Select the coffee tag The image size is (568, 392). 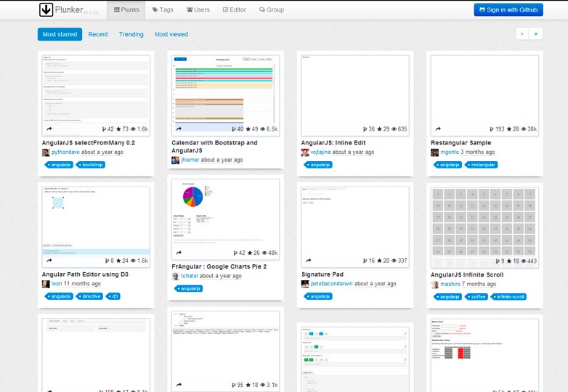pos(476,297)
